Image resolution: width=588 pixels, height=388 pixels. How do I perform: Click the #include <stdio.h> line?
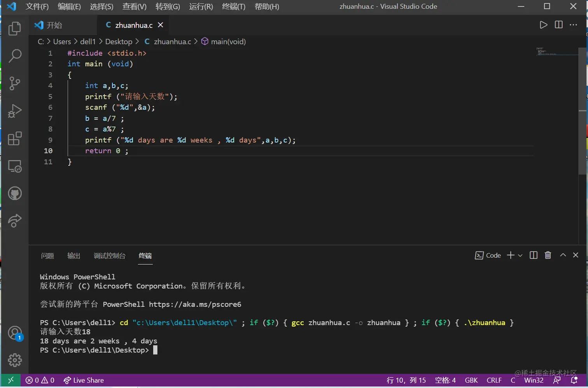107,53
